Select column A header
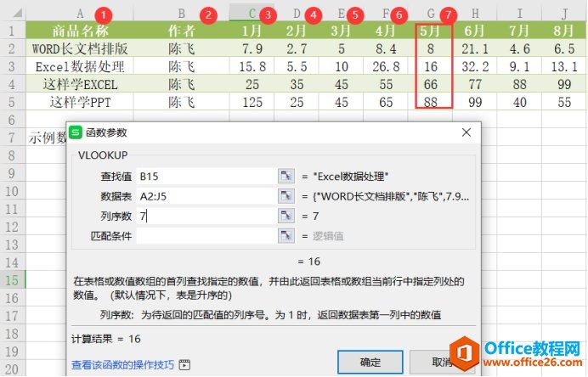The height and width of the screenshot is (377, 588). point(80,14)
